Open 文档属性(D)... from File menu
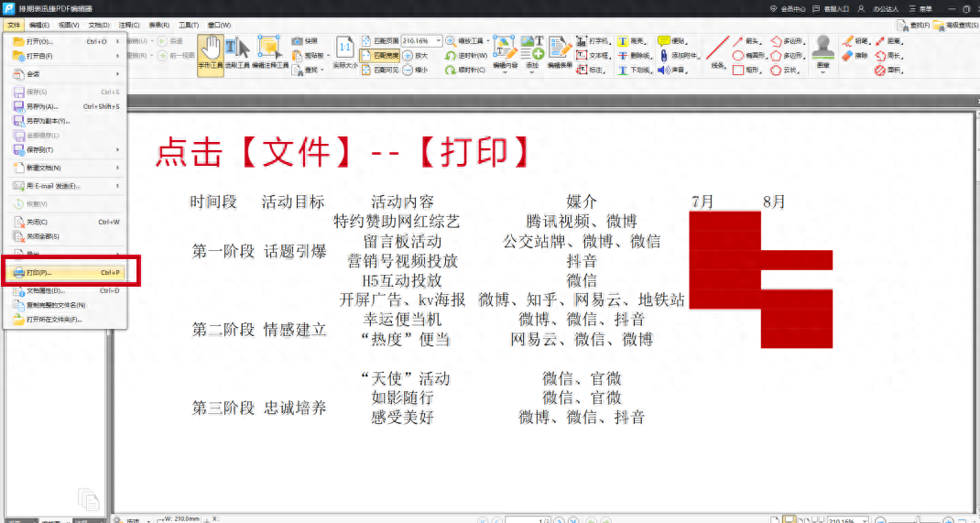The width and height of the screenshot is (980, 523). [66, 290]
